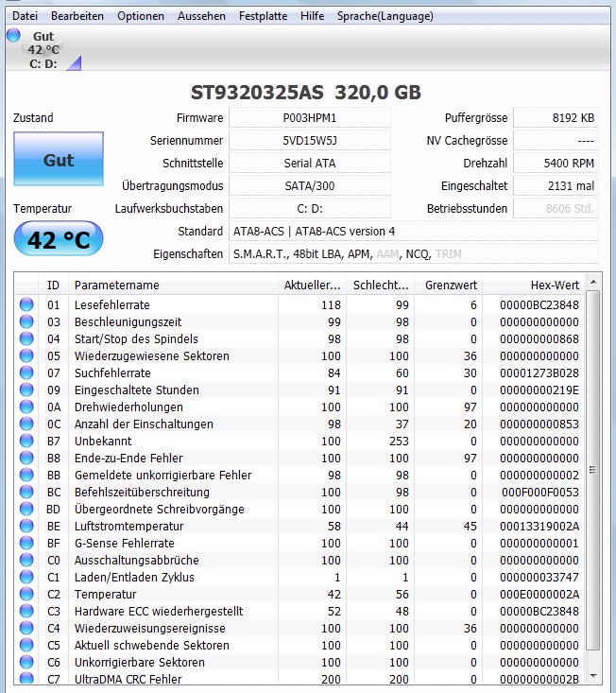The height and width of the screenshot is (693, 616).
Task: Select the Gut 42 °C C: D: drive tab
Action: [x=43, y=49]
